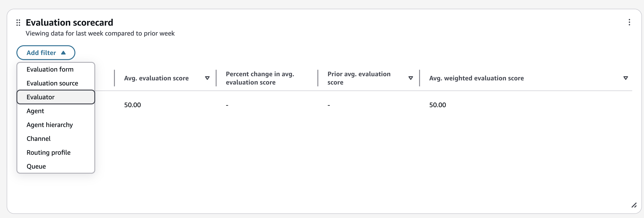Click the filter triangle on Avg. evaluation score

coord(207,78)
